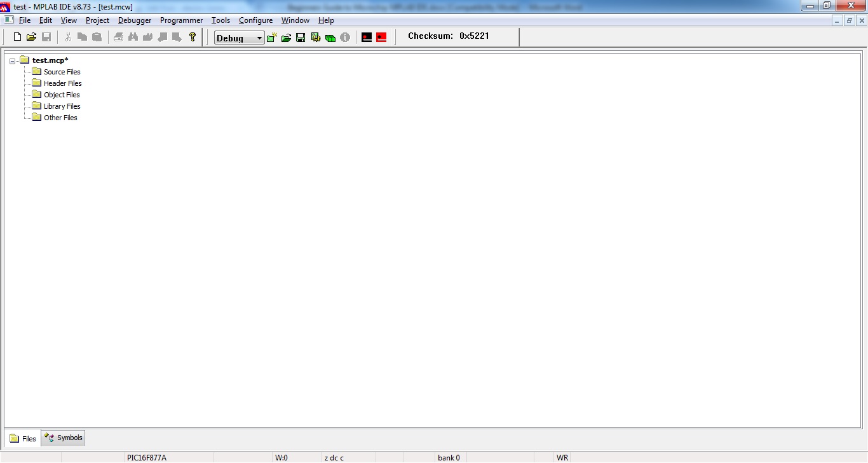
Task: Switch to the Symbols tab
Action: [64, 438]
